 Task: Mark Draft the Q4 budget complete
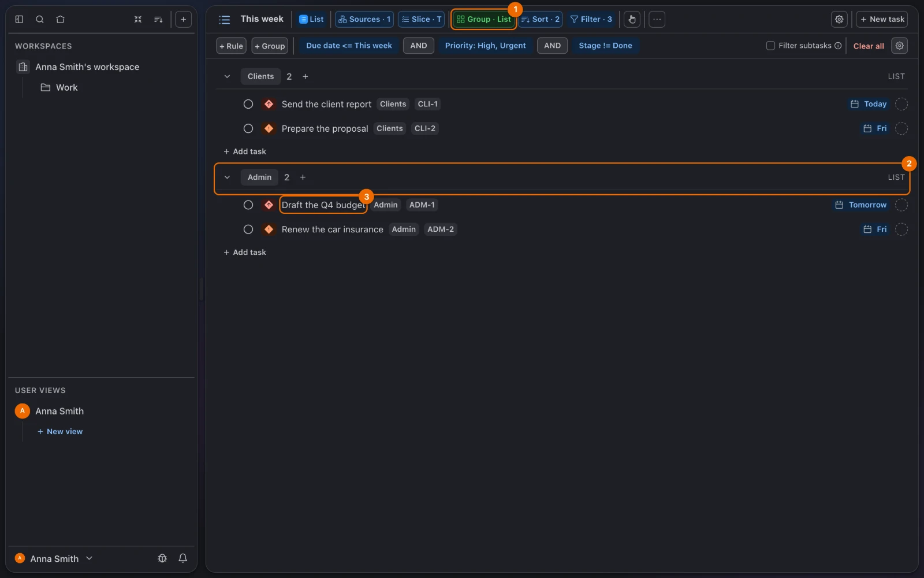[248, 205]
